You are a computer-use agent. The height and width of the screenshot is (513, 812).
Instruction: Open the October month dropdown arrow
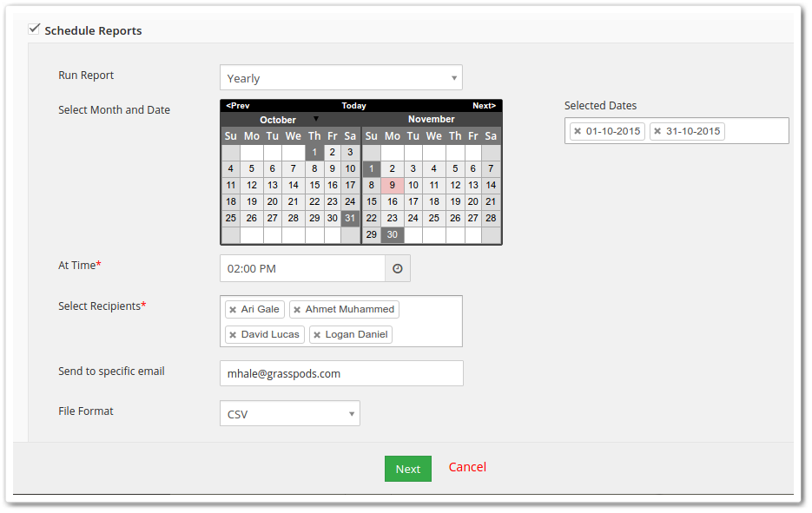[316, 119]
